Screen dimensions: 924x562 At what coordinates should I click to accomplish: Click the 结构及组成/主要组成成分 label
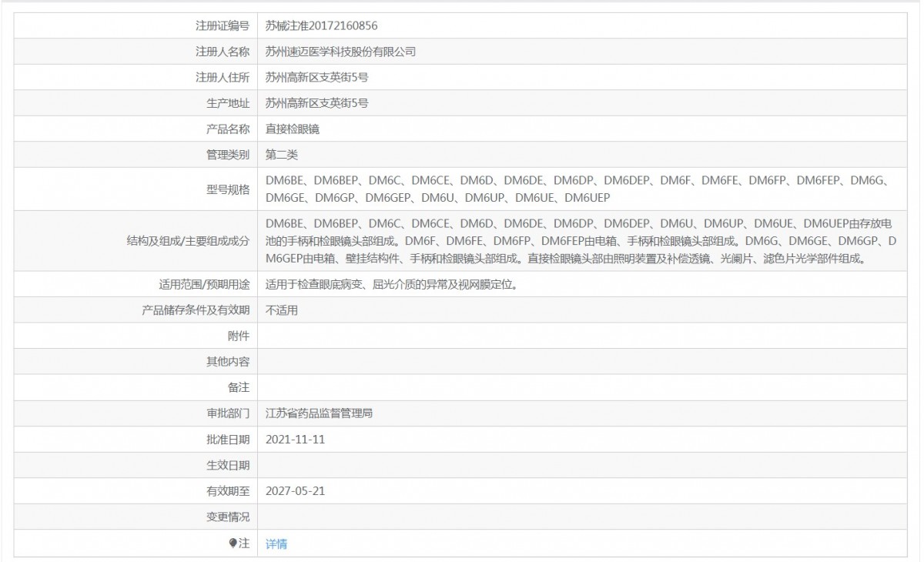189,241
